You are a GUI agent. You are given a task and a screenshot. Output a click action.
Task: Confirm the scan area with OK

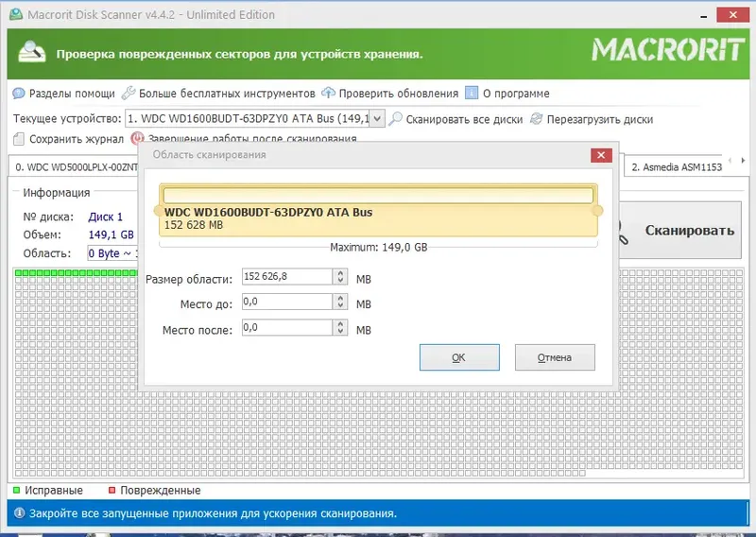tap(459, 357)
